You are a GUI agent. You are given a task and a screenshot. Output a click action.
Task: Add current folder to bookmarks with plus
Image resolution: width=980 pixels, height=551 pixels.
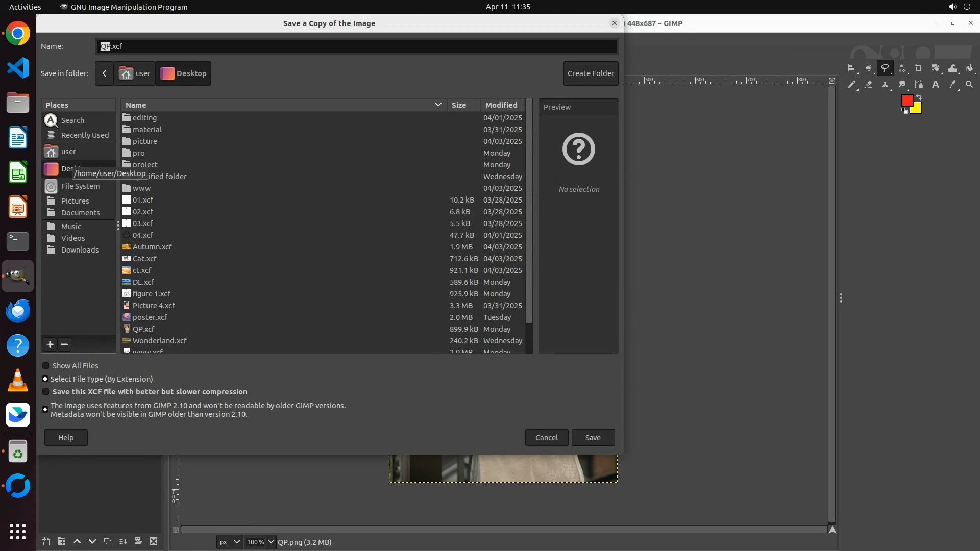tap(50, 344)
